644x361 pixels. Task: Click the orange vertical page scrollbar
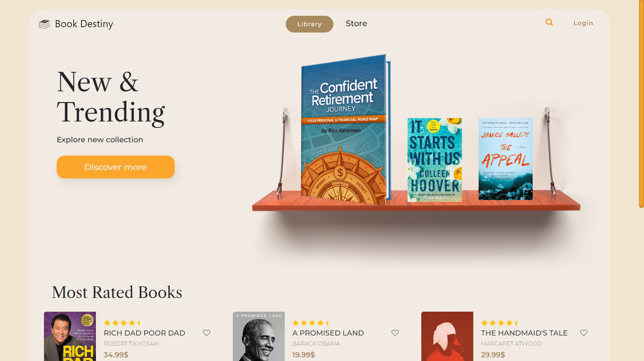641,104
